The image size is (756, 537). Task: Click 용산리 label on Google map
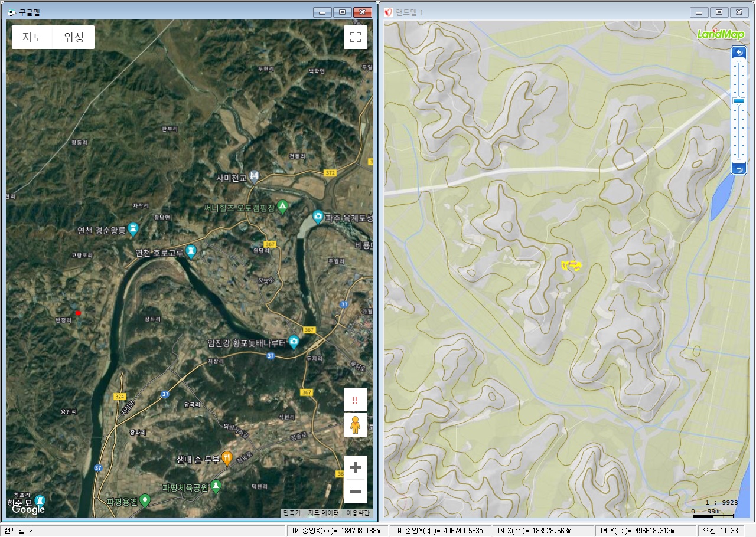pos(69,411)
